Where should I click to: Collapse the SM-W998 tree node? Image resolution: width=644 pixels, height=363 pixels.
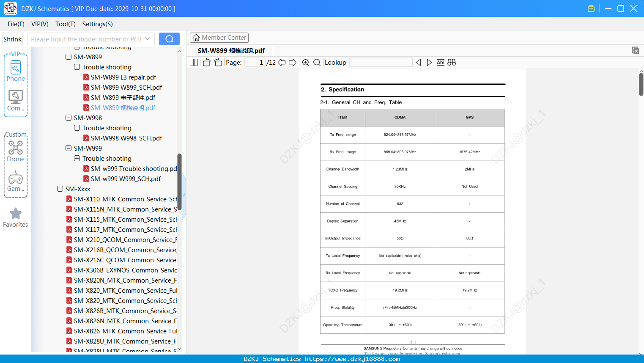tap(69, 118)
